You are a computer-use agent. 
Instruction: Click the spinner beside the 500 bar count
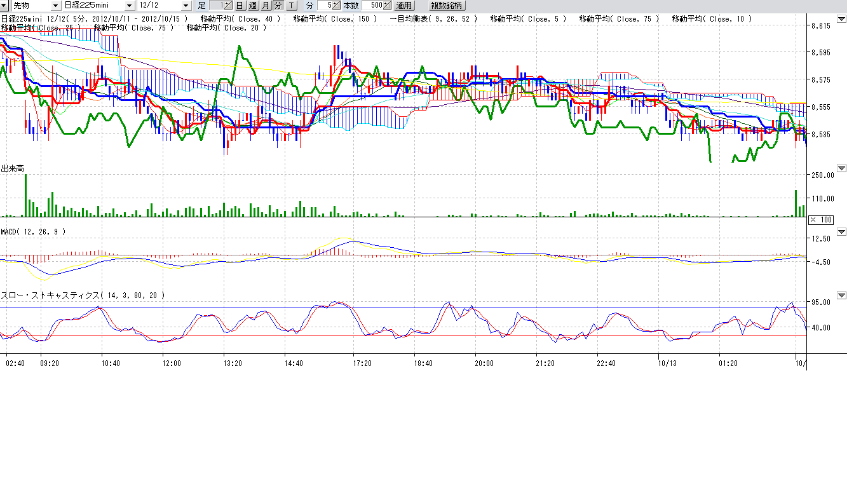point(387,5)
